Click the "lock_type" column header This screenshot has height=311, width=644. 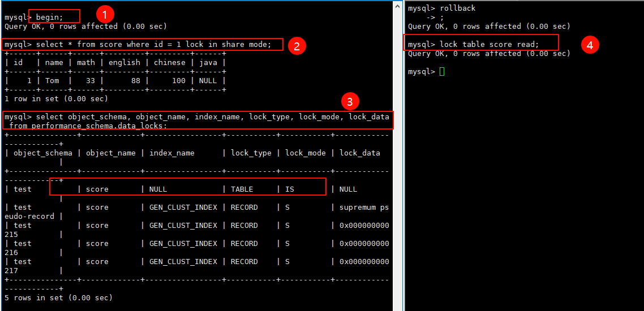pyautogui.click(x=251, y=153)
